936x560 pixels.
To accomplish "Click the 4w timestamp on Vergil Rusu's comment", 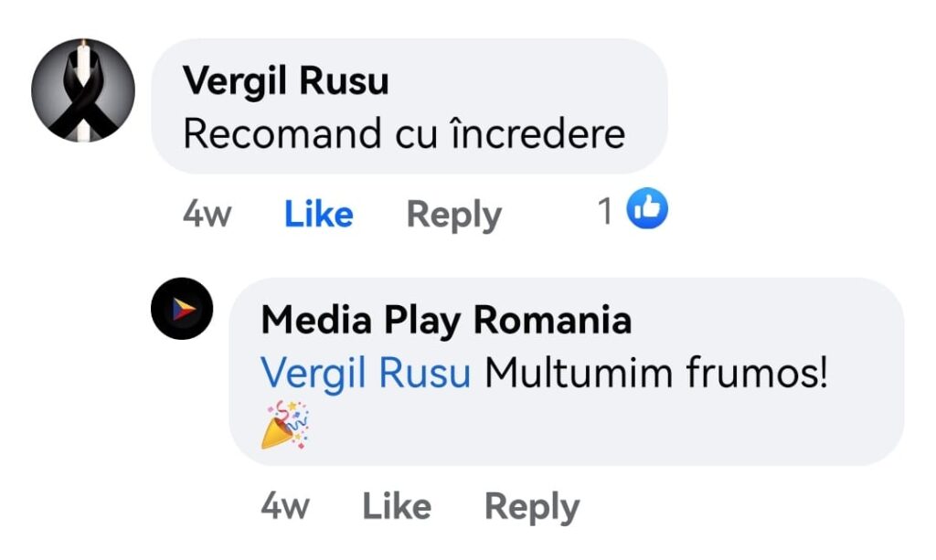I will [207, 214].
